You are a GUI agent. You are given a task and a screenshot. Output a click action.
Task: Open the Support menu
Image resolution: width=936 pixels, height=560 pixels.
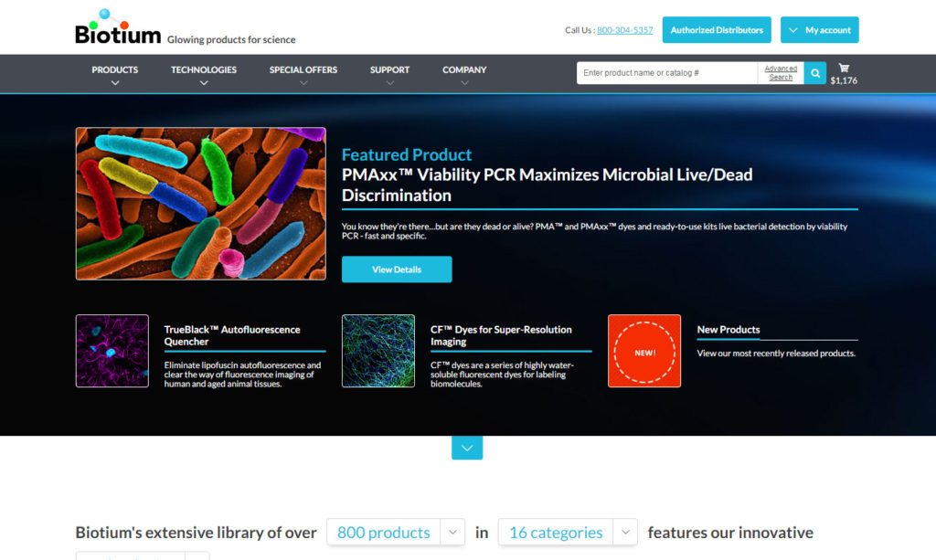click(x=389, y=69)
